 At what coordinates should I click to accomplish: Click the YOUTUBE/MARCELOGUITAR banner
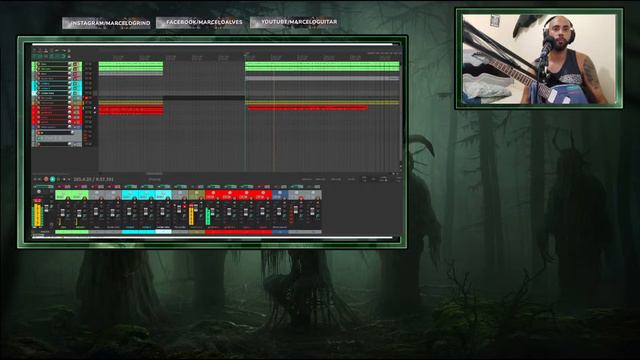coord(294,22)
